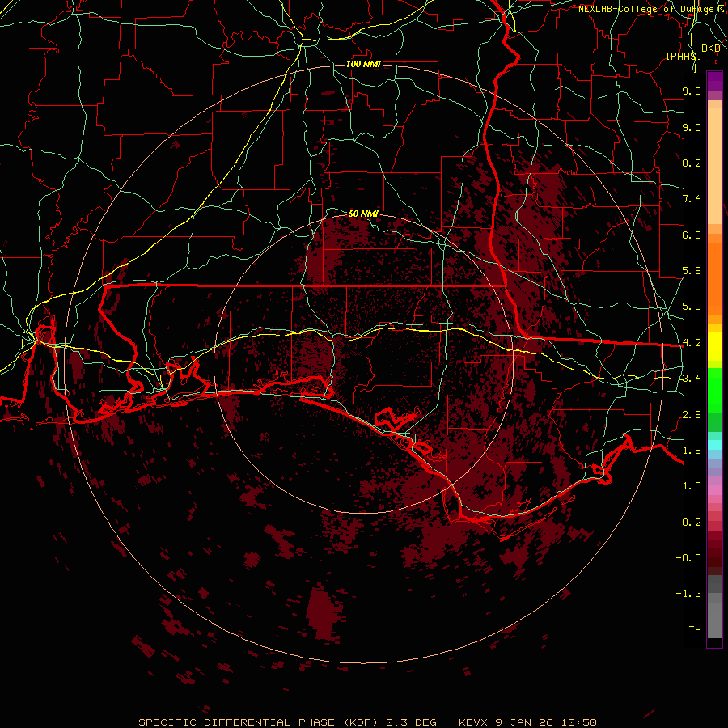This screenshot has width=728, height=728.
Task: Pick the orange segment of the color bar
Action: coord(714,279)
